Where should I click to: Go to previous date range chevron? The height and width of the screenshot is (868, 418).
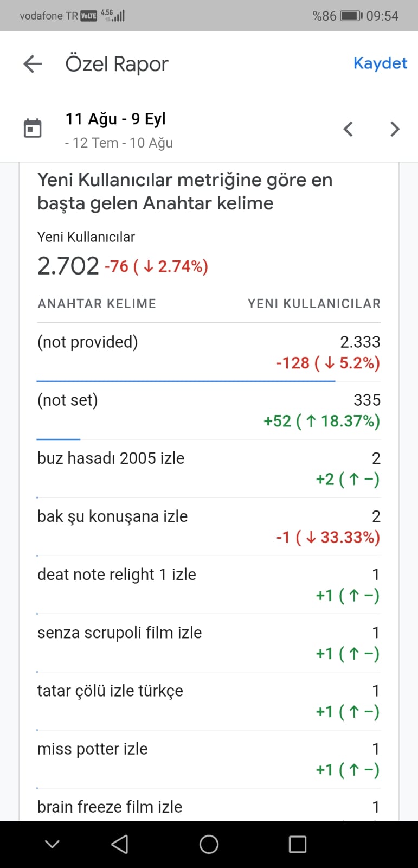pyautogui.click(x=348, y=129)
